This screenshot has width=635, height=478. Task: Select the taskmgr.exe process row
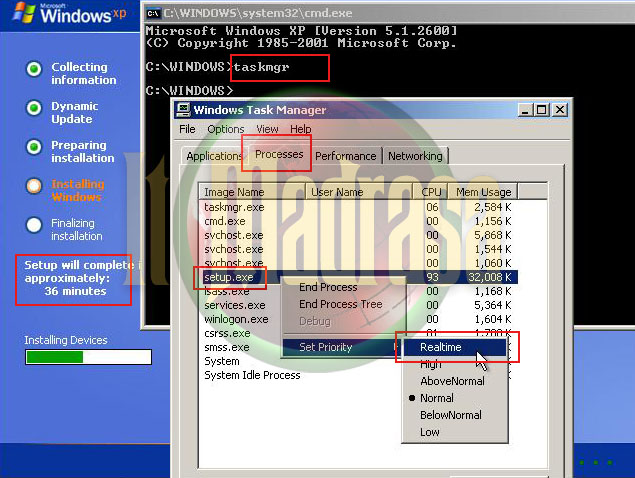[358, 207]
